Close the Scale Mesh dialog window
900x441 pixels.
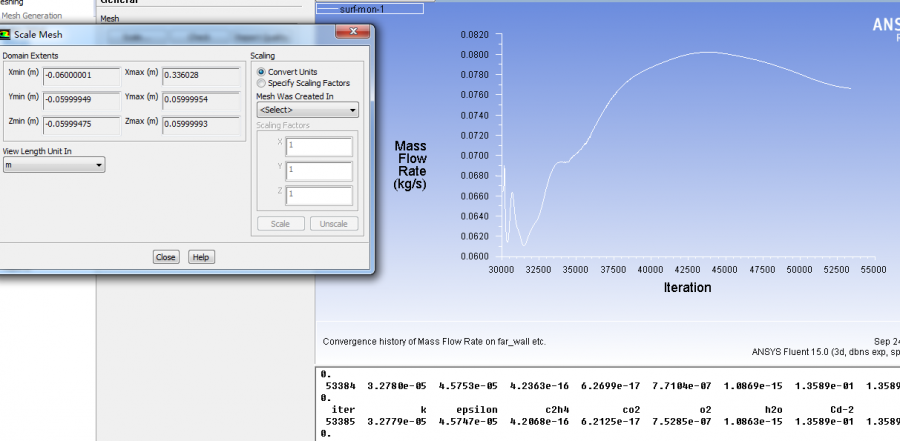tap(353, 32)
